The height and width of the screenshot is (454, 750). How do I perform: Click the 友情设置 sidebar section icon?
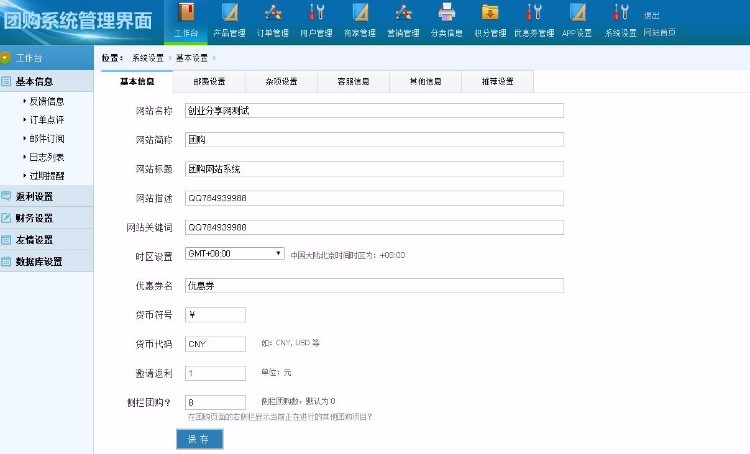(x=6, y=240)
